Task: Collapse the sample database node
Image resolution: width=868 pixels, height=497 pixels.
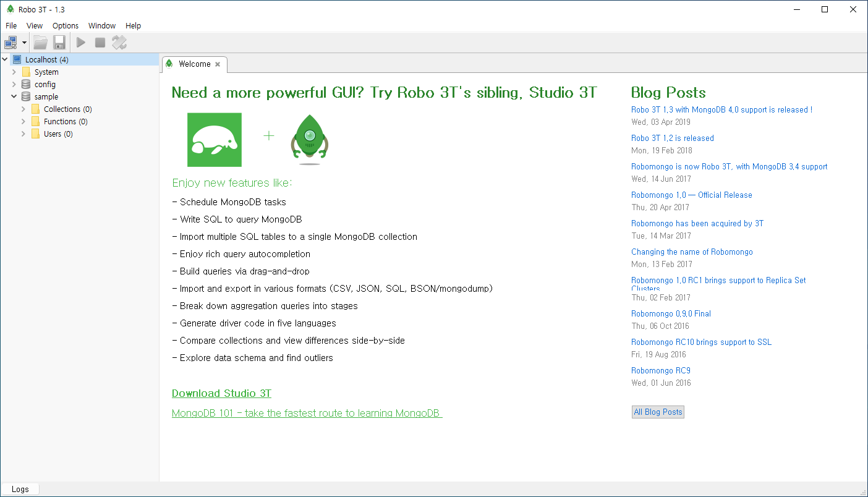Action: coord(14,96)
